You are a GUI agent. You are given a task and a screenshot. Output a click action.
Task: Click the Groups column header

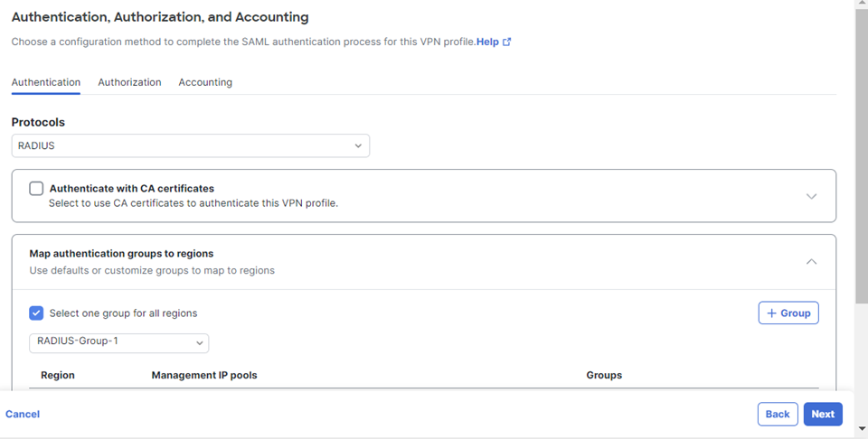[604, 376]
